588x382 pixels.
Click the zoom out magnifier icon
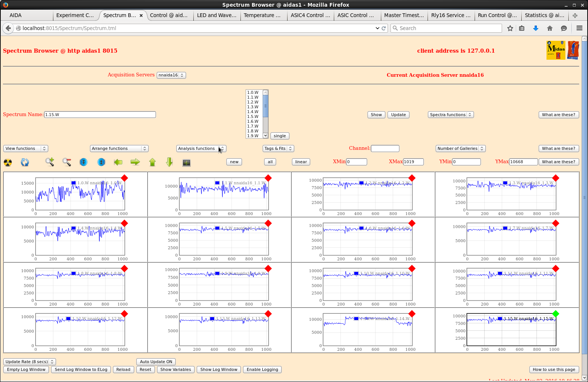(x=67, y=162)
